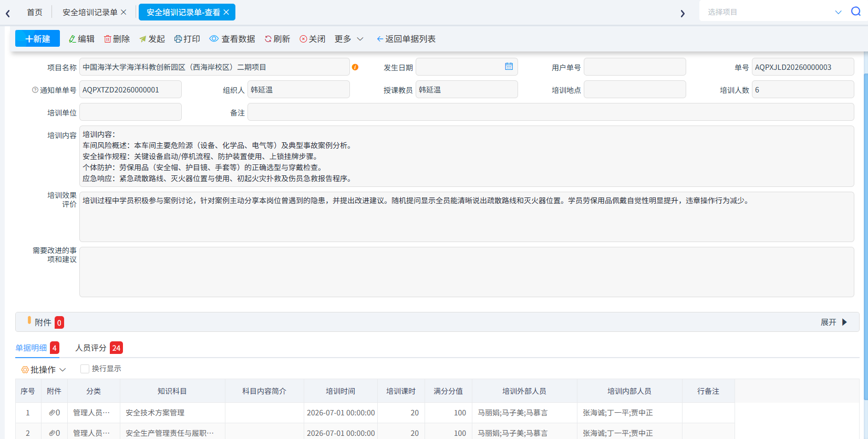Screen dimensions: 868x439
Task: Click the 培训单位 input field
Action: pyautogui.click(x=130, y=112)
